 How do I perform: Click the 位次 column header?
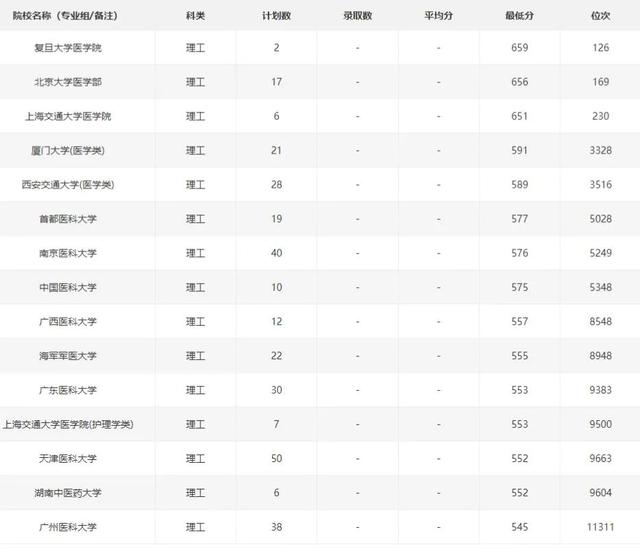[600, 16]
